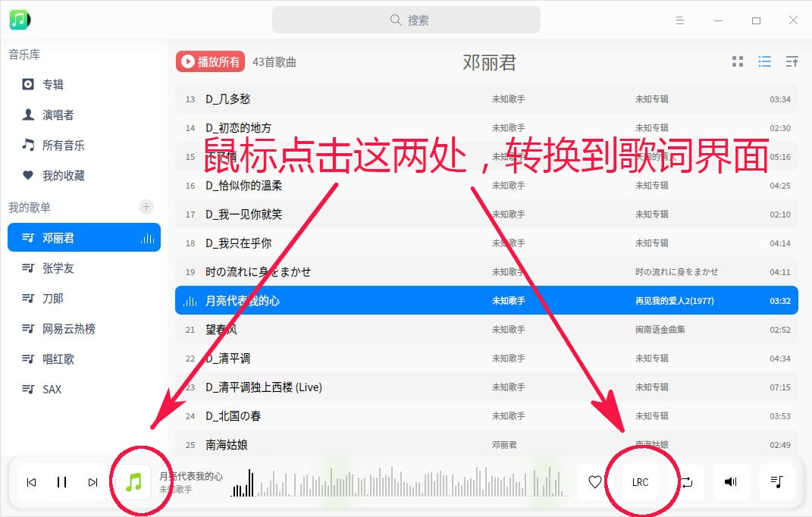Pause the currently playing song

coord(61,482)
